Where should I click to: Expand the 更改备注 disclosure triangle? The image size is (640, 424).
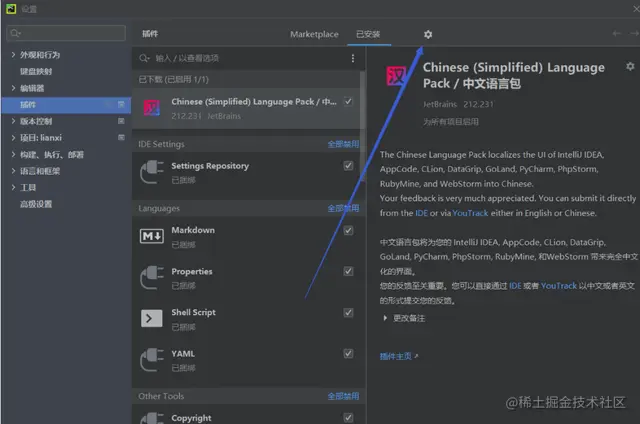click(x=385, y=318)
